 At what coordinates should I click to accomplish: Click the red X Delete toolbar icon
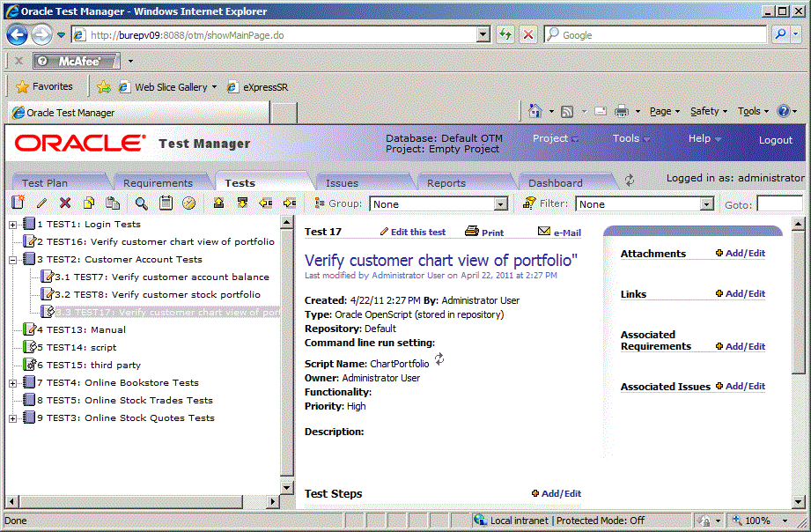(65, 203)
